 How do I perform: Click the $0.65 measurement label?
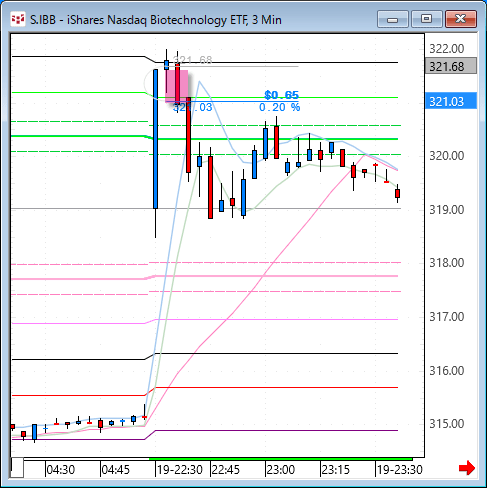(x=281, y=95)
